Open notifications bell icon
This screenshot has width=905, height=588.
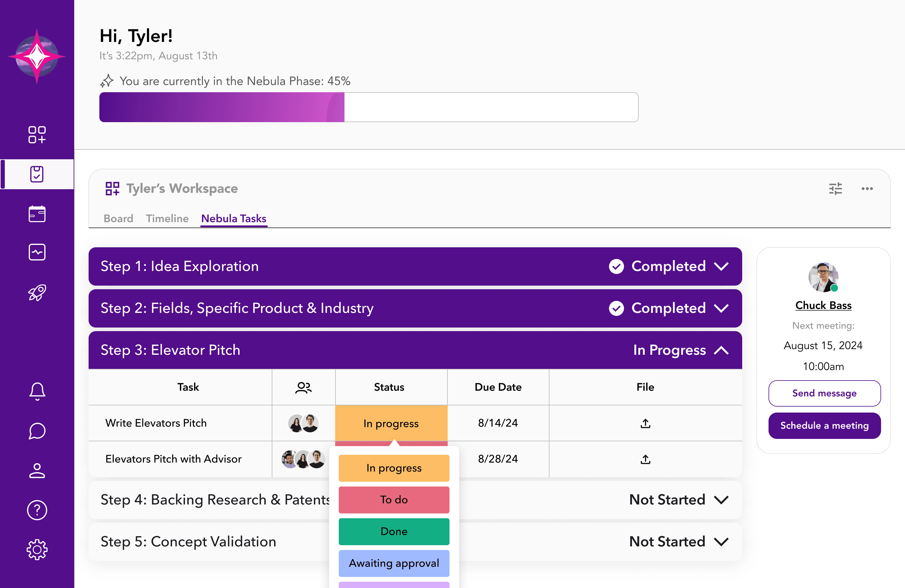click(37, 391)
